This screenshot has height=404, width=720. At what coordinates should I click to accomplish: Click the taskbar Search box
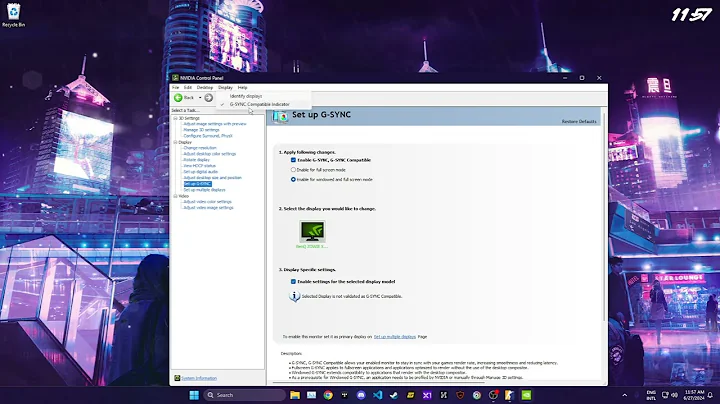tap(244, 395)
